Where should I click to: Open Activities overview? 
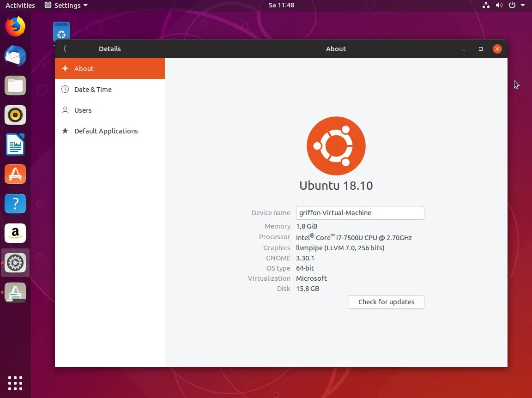pos(20,5)
